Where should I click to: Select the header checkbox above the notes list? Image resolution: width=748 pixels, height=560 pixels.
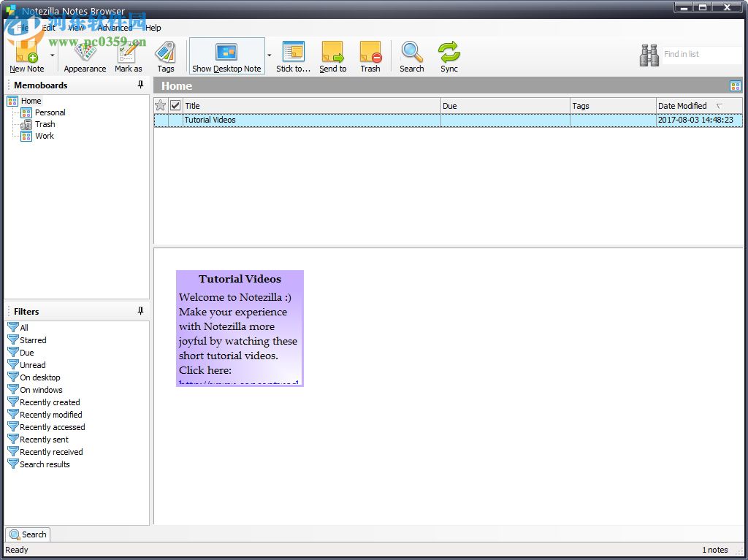[x=175, y=105]
